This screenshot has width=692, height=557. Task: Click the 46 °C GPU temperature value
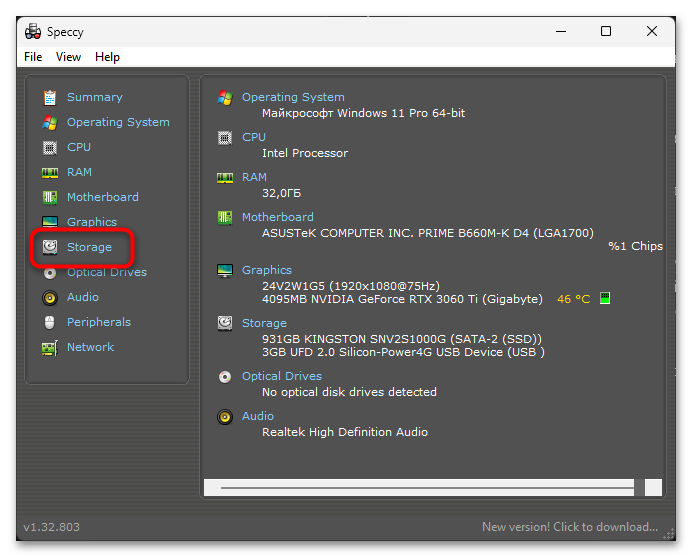(573, 299)
